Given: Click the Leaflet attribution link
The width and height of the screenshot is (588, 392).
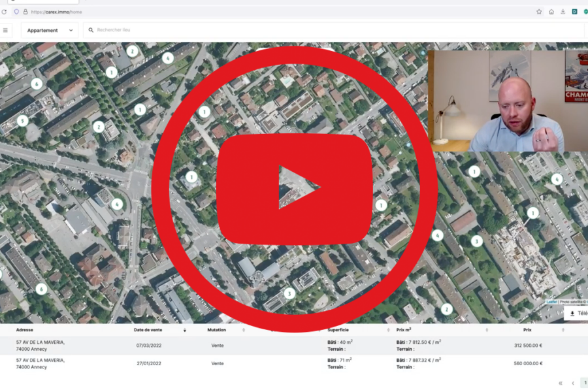Looking at the screenshot, I should click(x=552, y=302).
